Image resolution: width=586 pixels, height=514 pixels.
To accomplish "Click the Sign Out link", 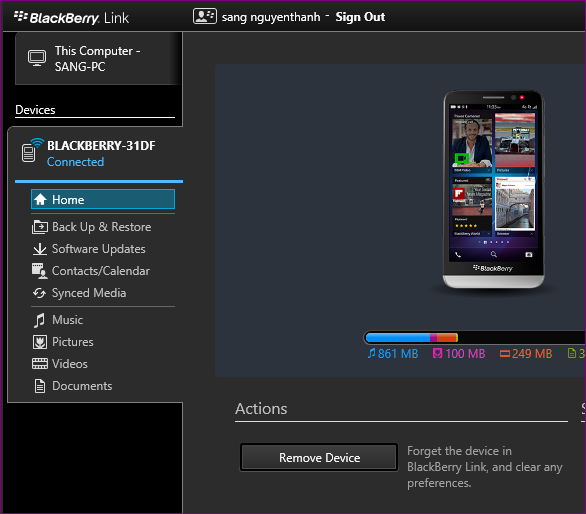I will pyautogui.click(x=360, y=17).
